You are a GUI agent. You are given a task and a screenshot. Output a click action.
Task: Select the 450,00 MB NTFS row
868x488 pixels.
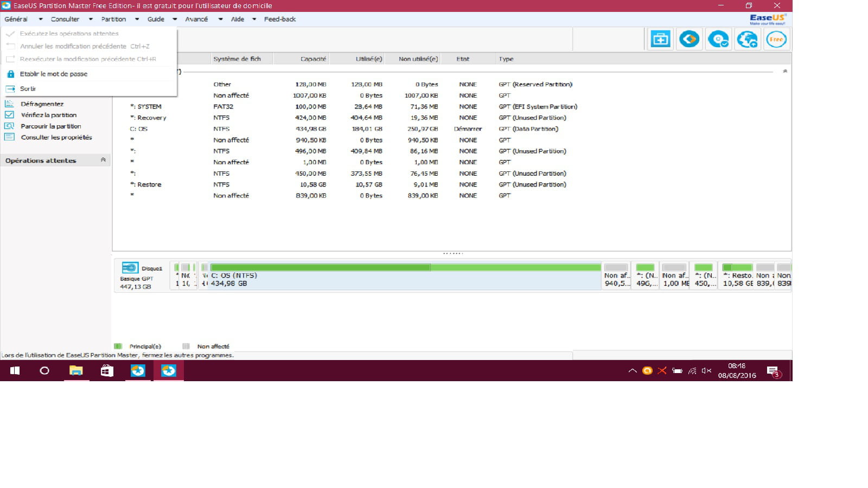pos(451,174)
